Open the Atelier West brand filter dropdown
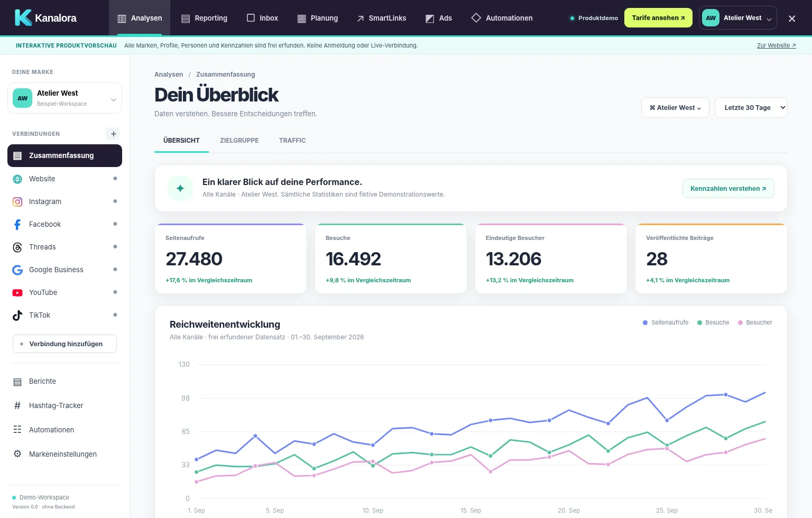Viewport: 812px width, 518px height. (675, 108)
